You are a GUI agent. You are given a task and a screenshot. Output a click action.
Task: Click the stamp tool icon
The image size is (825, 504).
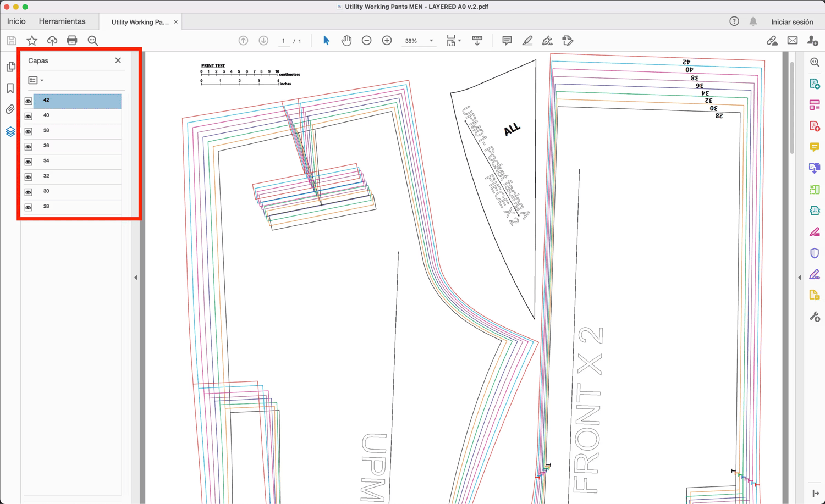coord(568,41)
